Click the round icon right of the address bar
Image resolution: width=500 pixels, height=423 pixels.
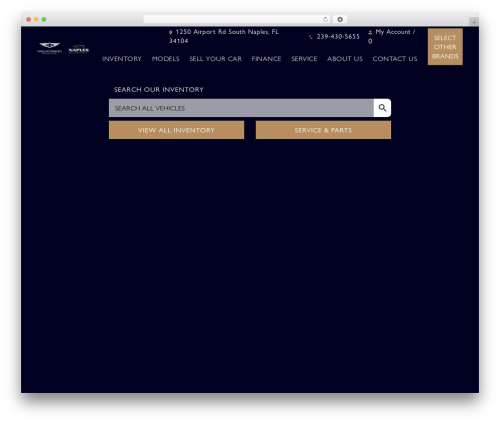coord(340,19)
